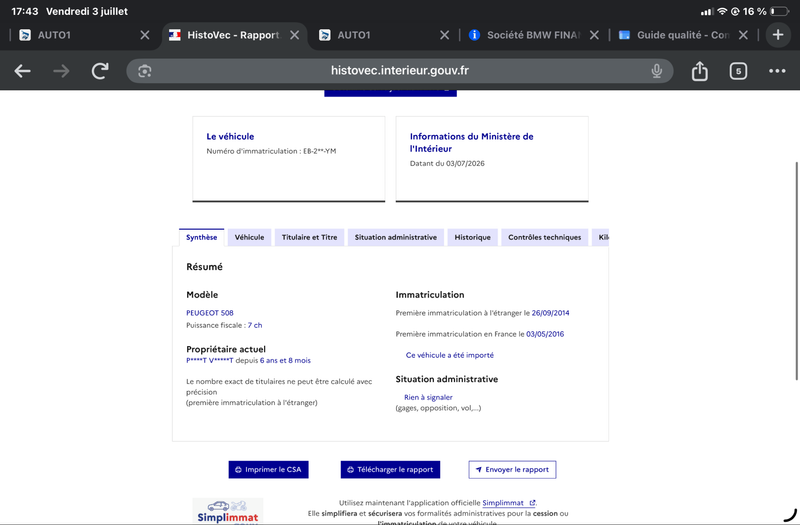Open the three-dot browser menu

(x=777, y=71)
